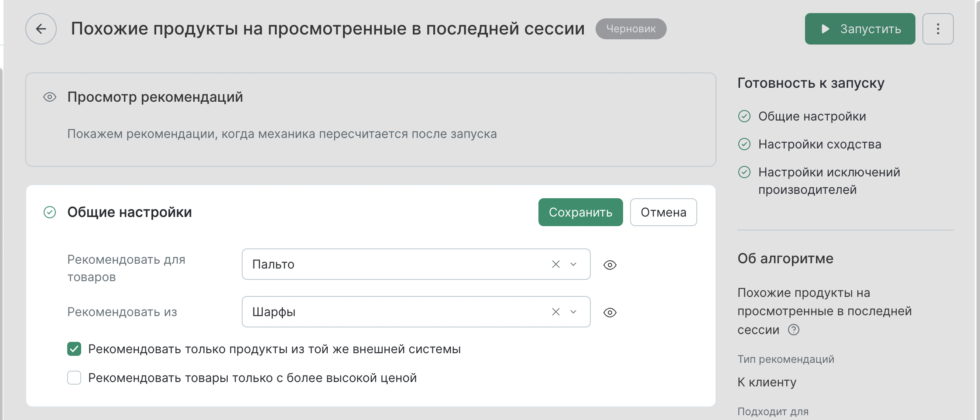Save settings with the Сохранить button
The image size is (980, 420).
(580, 212)
